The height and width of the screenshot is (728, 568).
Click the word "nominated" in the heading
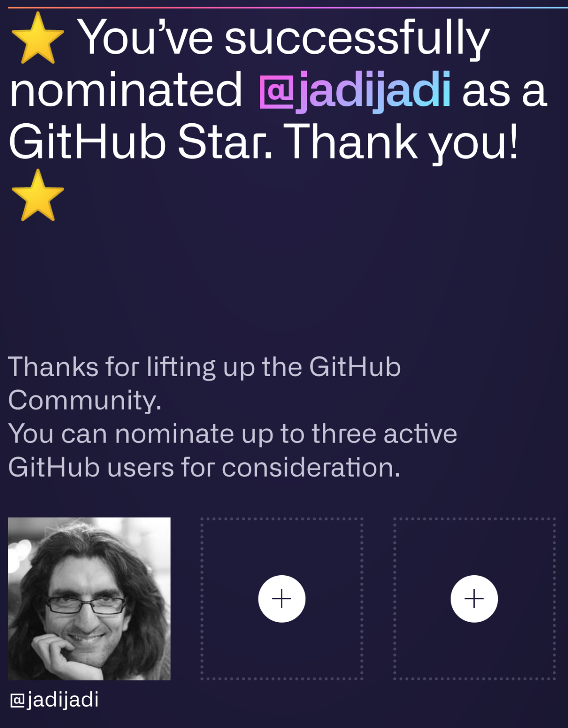click(x=126, y=91)
